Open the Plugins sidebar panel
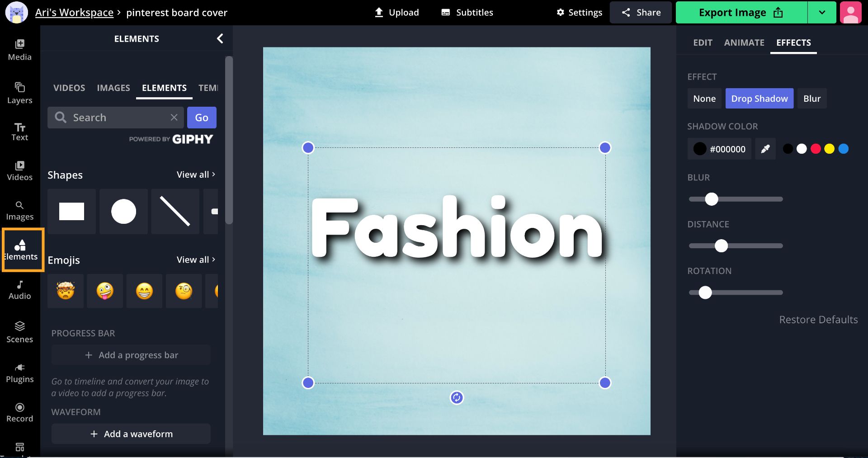Screen dimensions: 868x458 tap(19, 373)
